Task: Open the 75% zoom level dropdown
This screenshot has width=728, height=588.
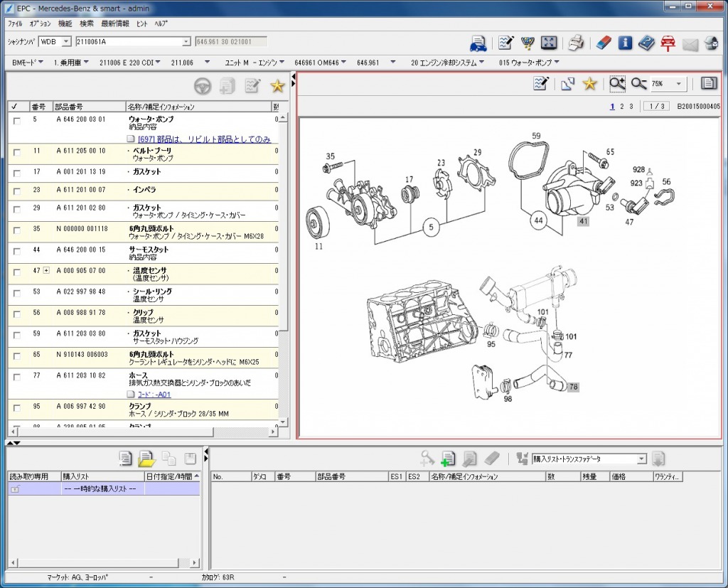Action: (x=679, y=84)
